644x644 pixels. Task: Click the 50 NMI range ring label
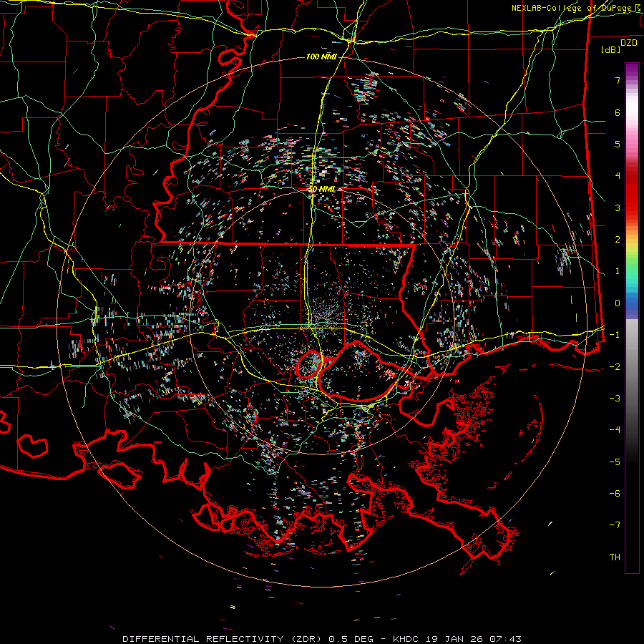(321, 189)
